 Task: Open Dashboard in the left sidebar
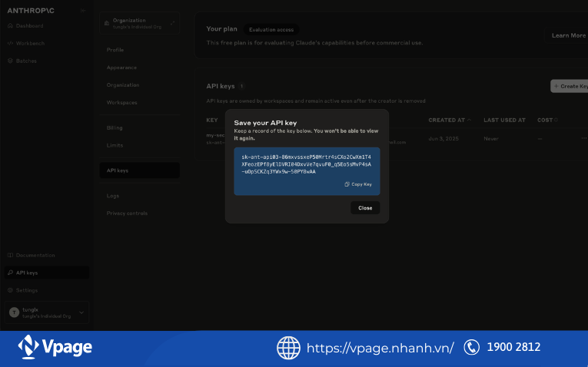(29, 26)
